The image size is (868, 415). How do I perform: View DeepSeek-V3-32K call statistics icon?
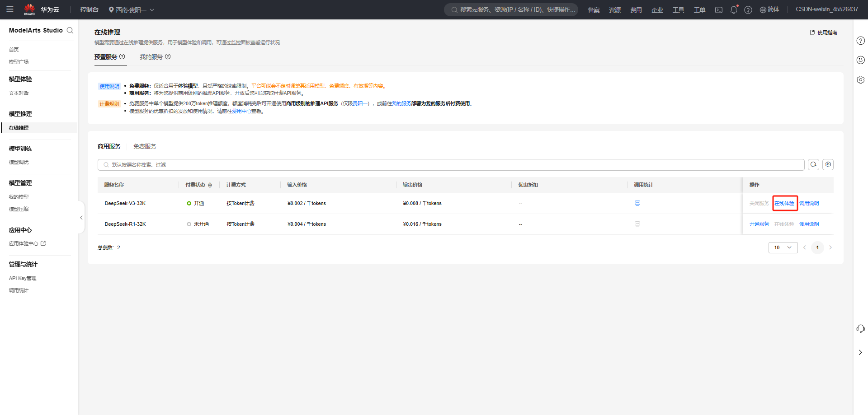637,203
